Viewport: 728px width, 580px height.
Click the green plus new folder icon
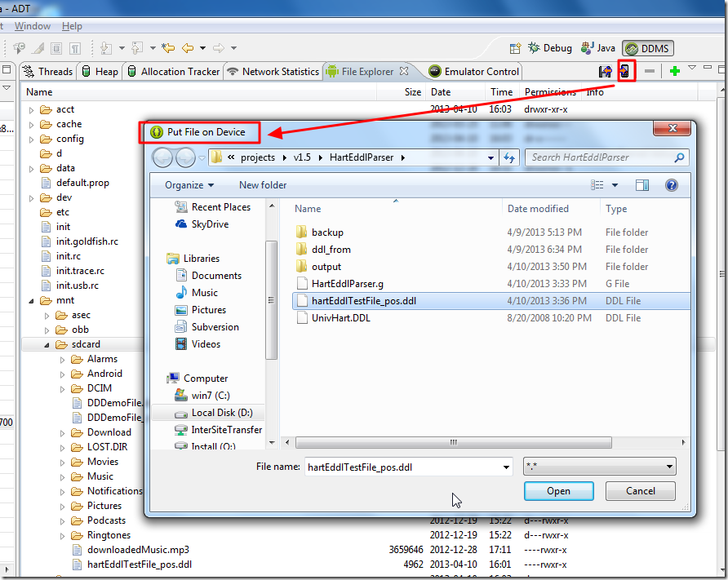(x=675, y=71)
